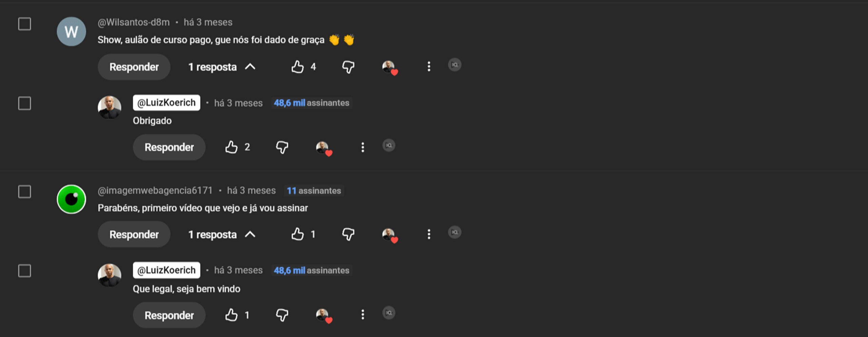Select the checkbox for the @Wilsantos-d8m comment

[x=24, y=24]
